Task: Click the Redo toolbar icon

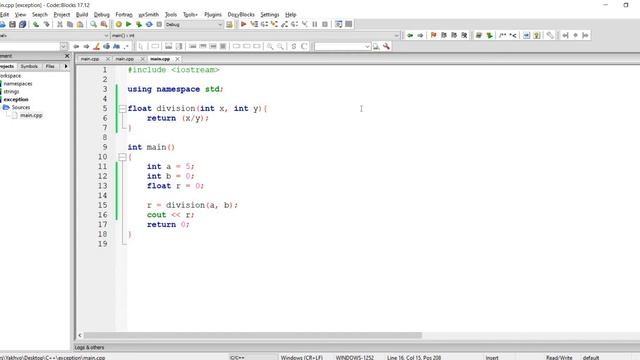Action: click(x=46, y=24)
